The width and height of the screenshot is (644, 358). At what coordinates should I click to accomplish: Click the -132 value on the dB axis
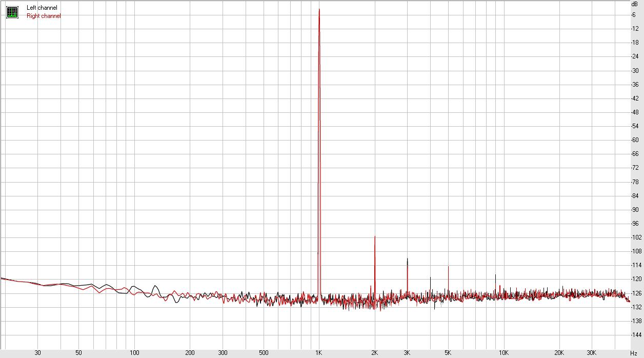636,307
